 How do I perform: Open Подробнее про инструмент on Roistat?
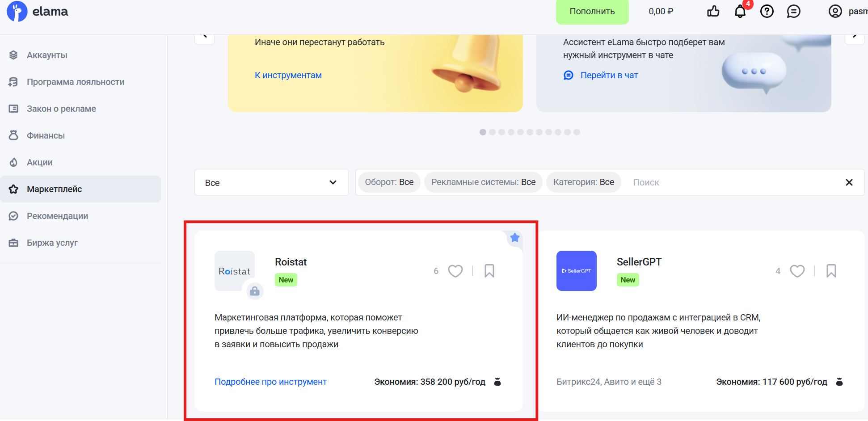click(x=270, y=382)
